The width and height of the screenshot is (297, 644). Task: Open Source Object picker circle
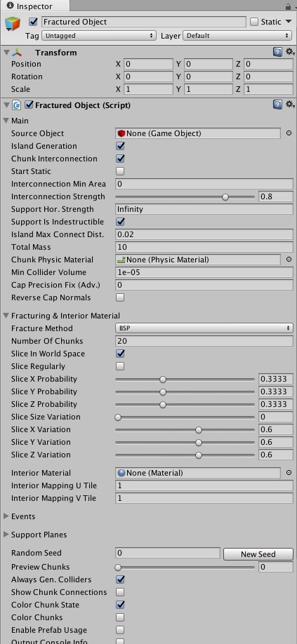pyautogui.click(x=289, y=133)
